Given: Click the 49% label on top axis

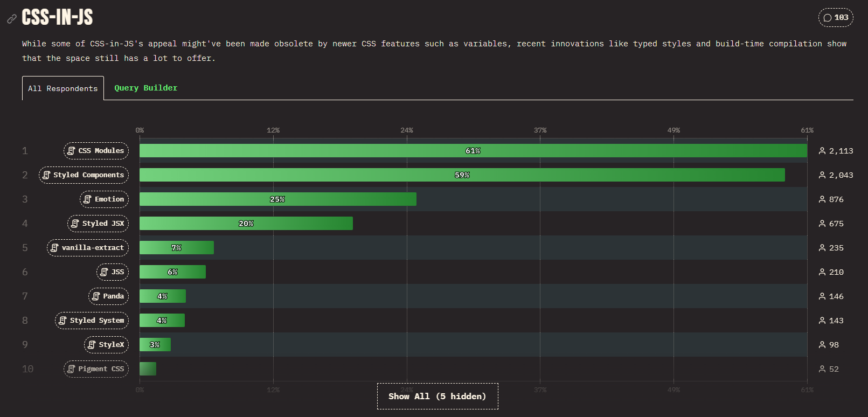Looking at the screenshot, I should tap(673, 130).
